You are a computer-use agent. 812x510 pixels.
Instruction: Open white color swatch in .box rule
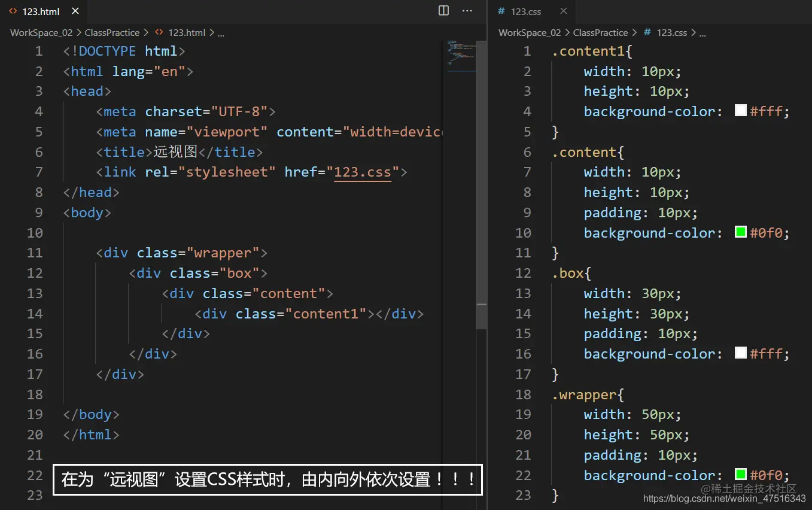point(741,353)
